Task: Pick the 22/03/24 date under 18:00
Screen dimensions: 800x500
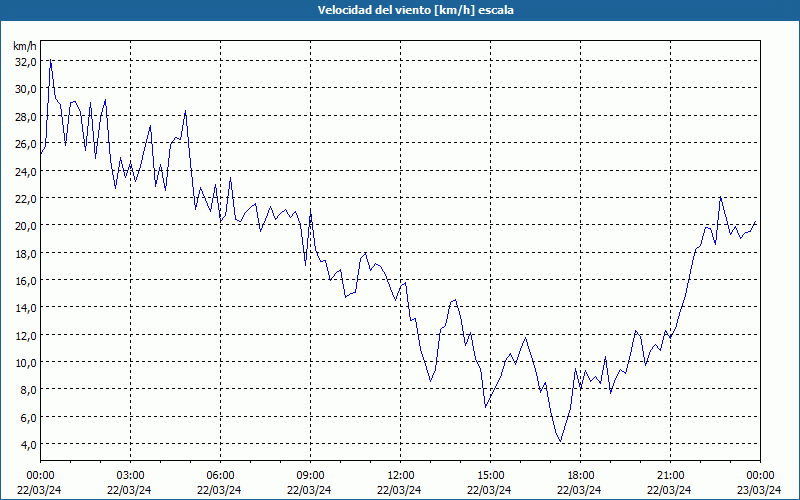Action: coord(580,490)
